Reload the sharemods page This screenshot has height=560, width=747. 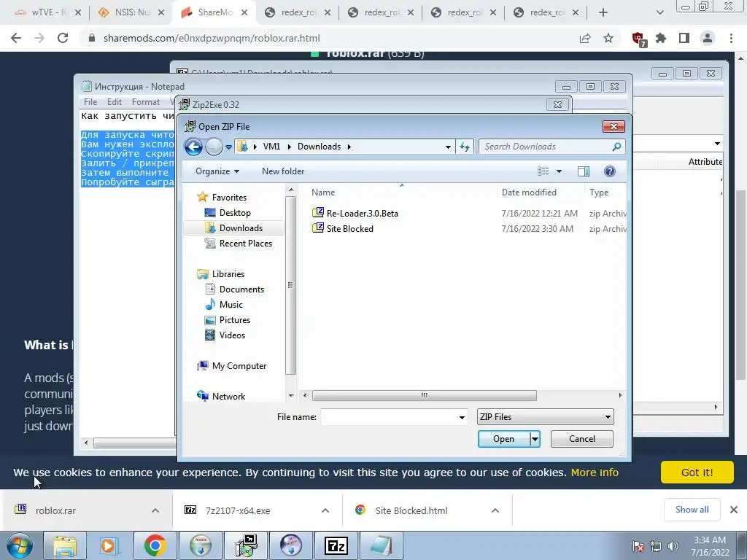pos(63,38)
